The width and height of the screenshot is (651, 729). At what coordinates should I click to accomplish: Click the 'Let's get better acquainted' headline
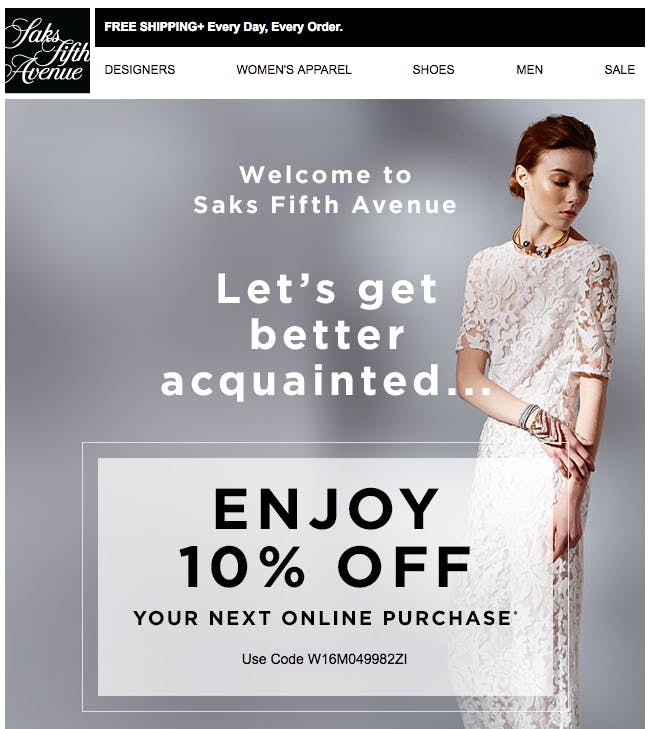[x=326, y=335]
